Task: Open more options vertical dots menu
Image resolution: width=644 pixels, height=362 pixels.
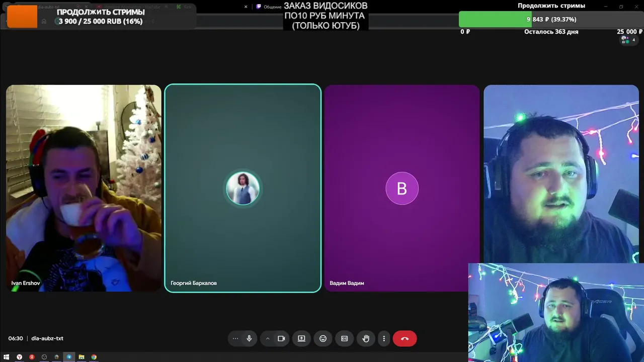Action: [x=384, y=338]
